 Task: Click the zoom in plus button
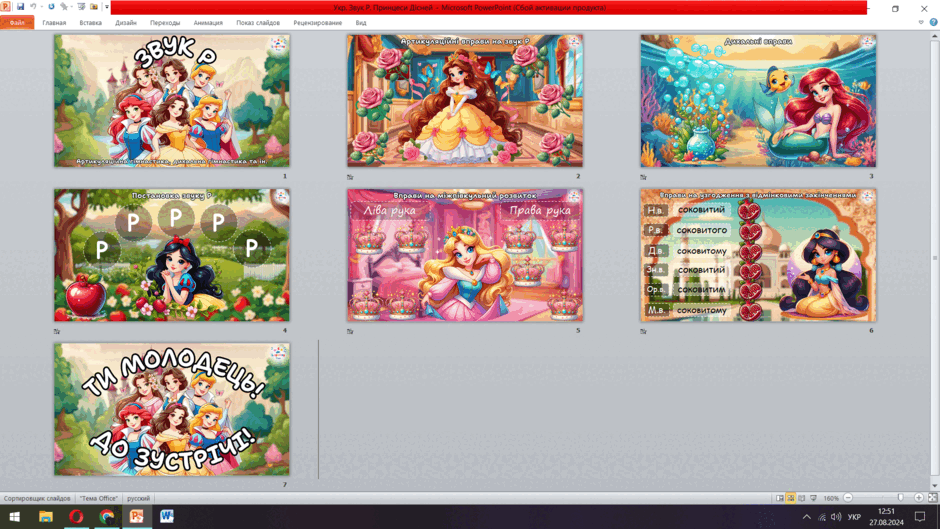918,498
